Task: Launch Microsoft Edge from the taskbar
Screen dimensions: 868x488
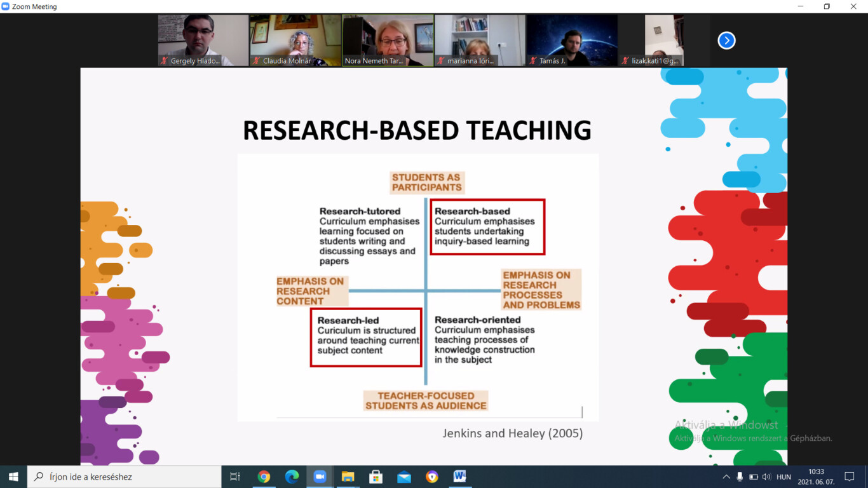Action: tap(292, 477)
